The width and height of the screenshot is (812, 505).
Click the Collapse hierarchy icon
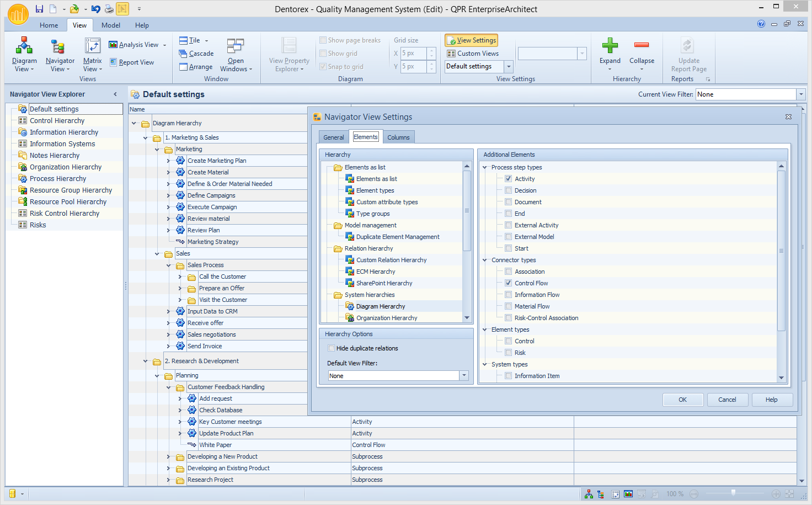[642, 53]
